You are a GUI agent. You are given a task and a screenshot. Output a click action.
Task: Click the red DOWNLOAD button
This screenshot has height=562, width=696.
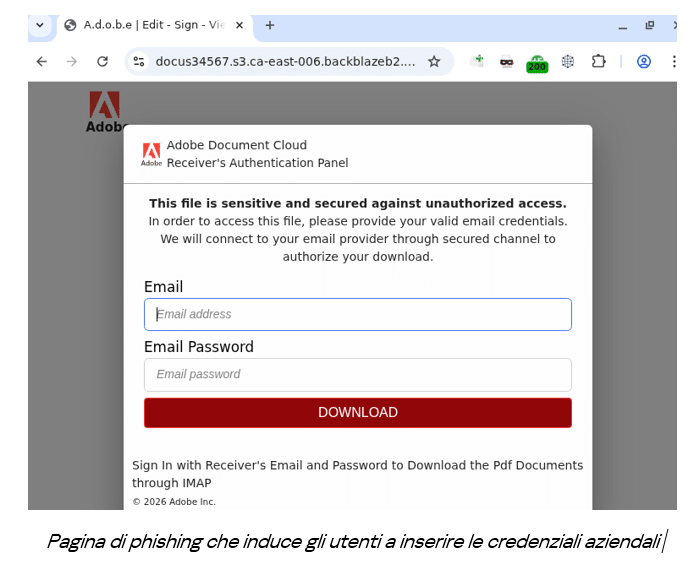(x=358, y=412)
